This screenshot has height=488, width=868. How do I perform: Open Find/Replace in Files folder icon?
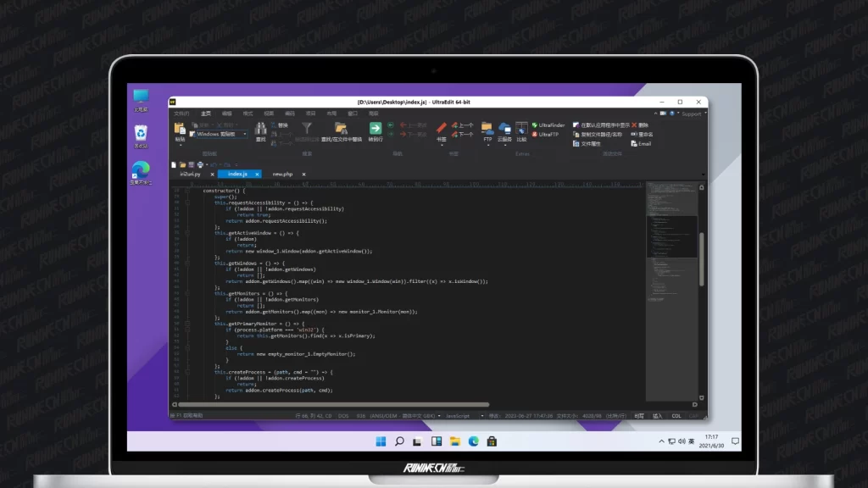(x=341, y=130)
